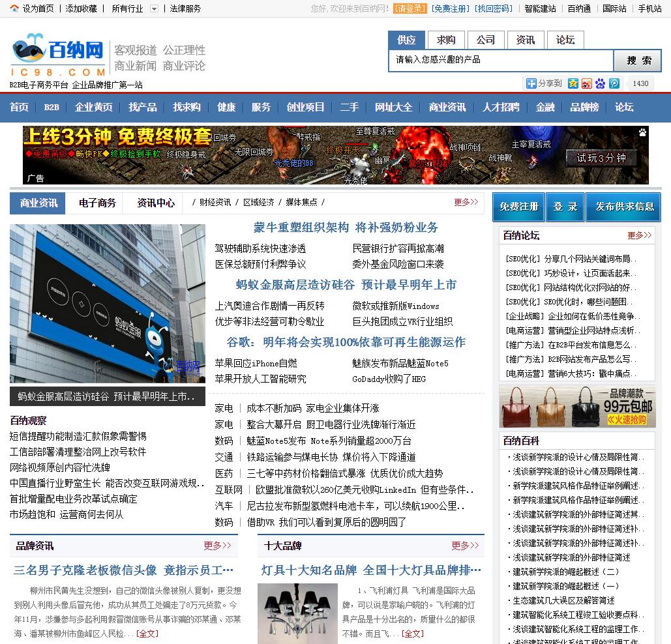Viewport: 671px width, 644px height.
Task: Switch to the 商业资讯 tab
Action: (x=38, y=203)
